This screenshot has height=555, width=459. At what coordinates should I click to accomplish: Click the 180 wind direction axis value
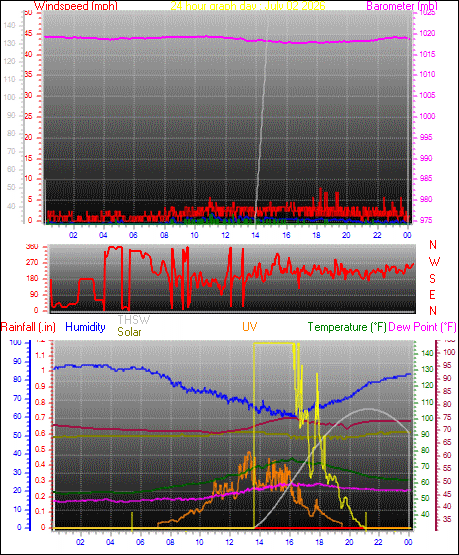[32, 279]
